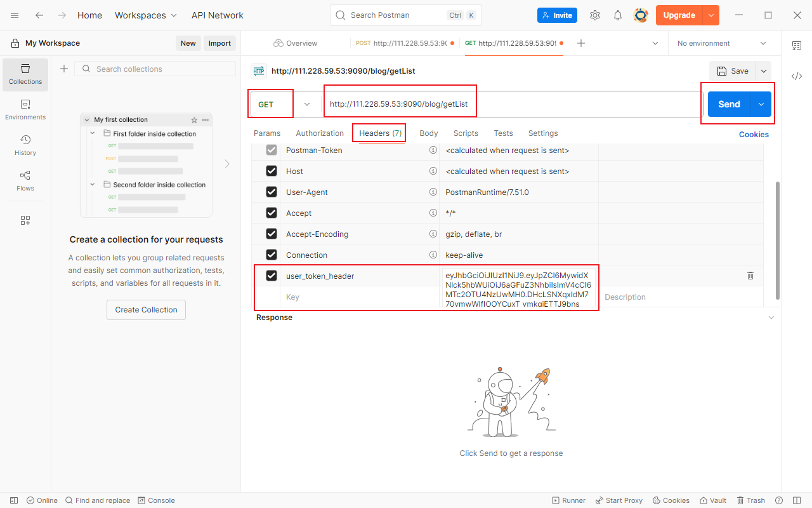Click the Invite button

[x=557, y=15]
